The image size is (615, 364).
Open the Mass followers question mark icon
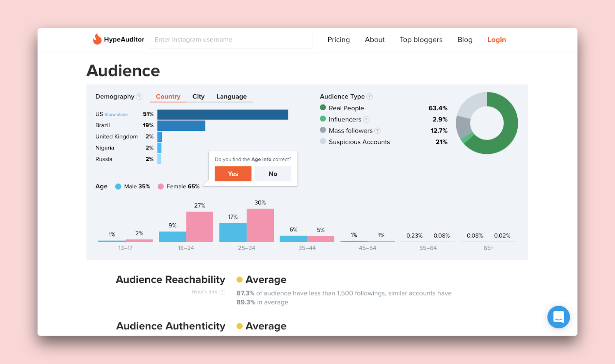(378, 131)
